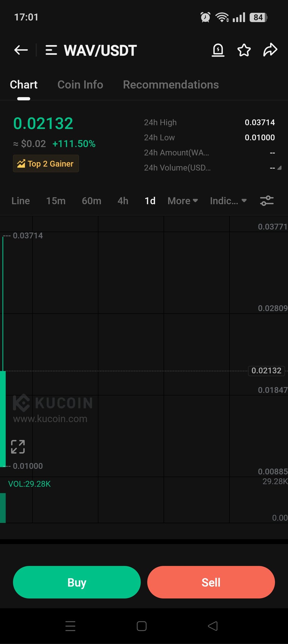Switch to Recommendations tab

pos(171,85)
